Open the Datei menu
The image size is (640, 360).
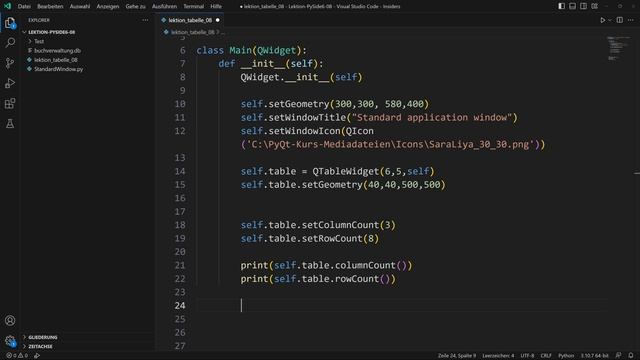(x=24, y=6)
